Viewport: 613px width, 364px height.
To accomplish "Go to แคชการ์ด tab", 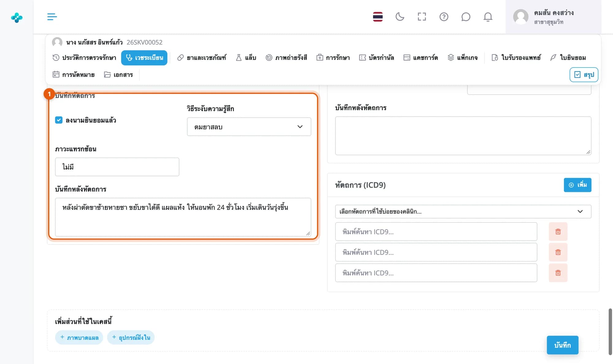I will [421, 58].
